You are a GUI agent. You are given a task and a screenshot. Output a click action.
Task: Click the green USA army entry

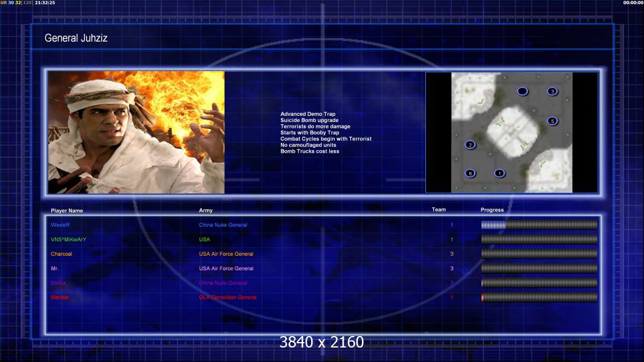click(204, 240)
